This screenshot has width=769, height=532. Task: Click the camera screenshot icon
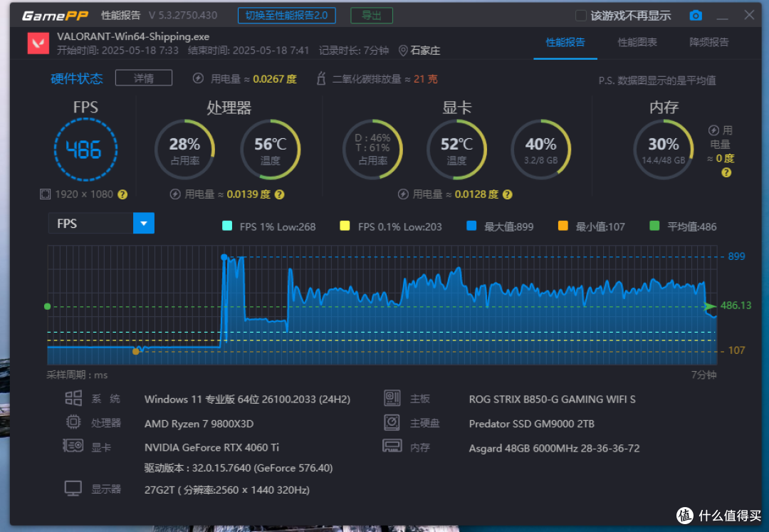696,16
